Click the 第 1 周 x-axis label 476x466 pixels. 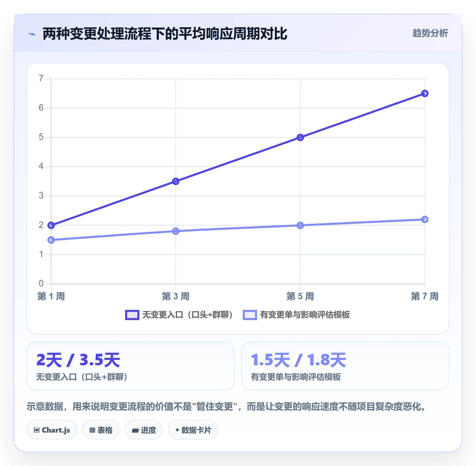tap(51, 296)
